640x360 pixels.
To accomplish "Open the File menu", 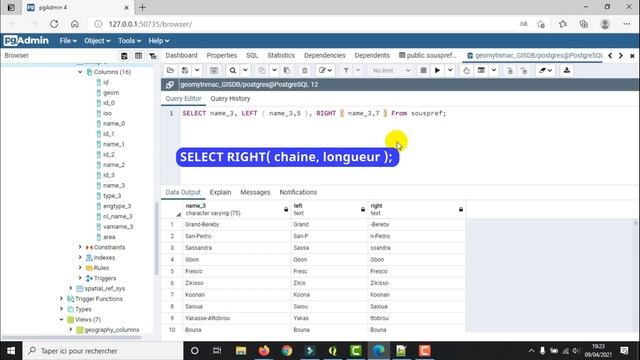I will pos(68,41).
